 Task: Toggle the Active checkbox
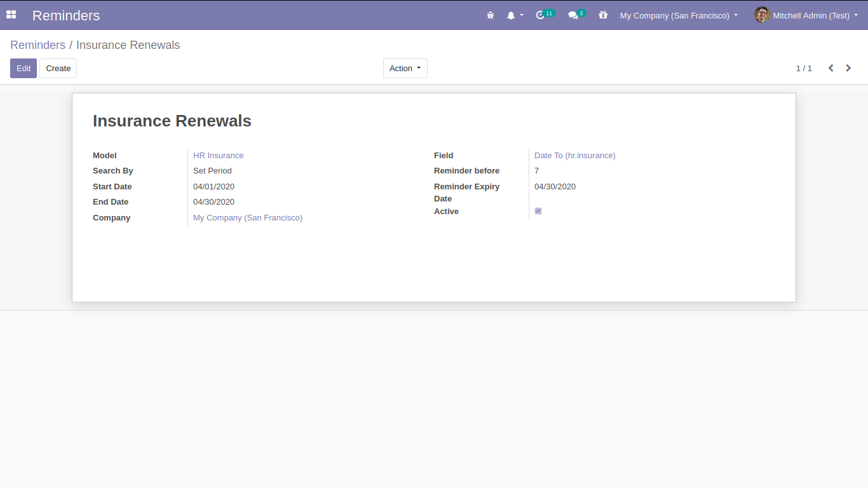(x=538, y=211)
